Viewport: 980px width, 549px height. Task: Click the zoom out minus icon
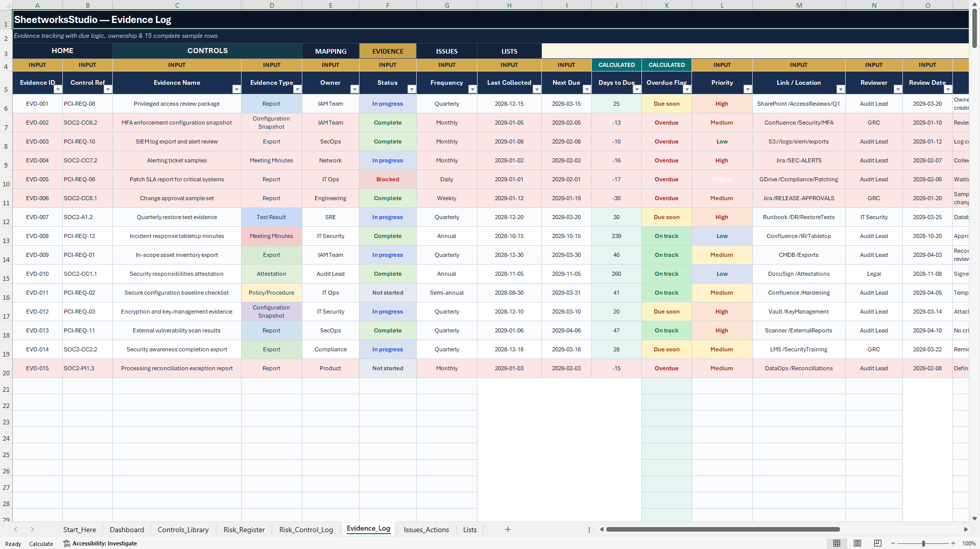tap(893, 543)
